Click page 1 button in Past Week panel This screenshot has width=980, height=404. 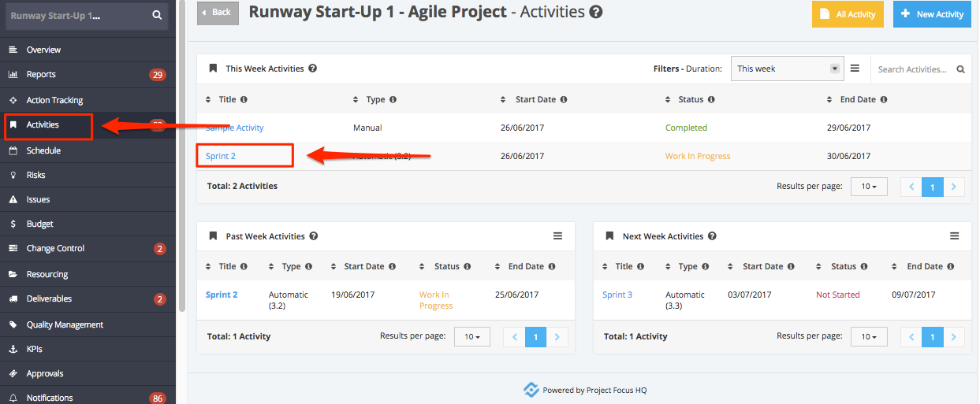(x=536, y=336)
